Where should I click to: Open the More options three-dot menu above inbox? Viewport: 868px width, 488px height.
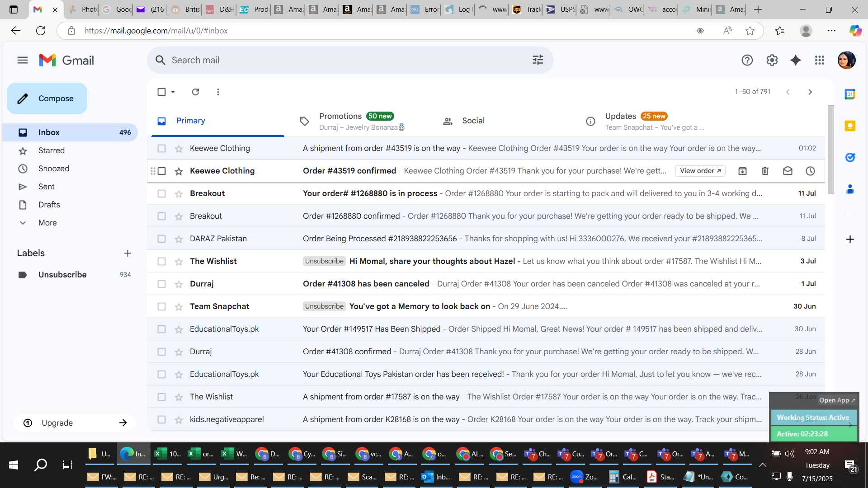(218, 92)
